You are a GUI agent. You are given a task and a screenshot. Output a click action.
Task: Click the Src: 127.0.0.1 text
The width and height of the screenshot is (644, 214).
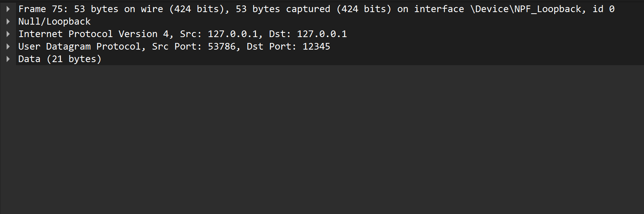pyautogui.click(x=219, y=34)
